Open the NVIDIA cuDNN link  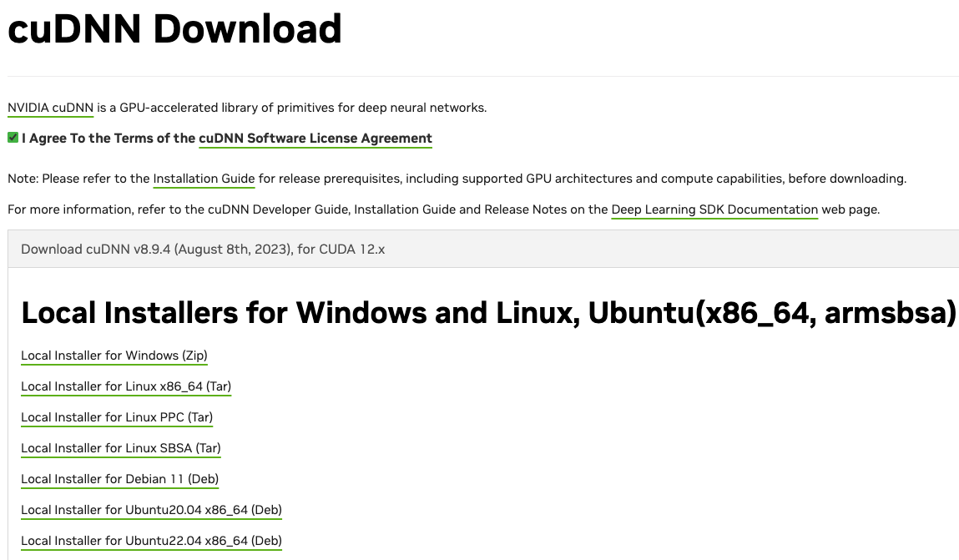[x=50, y=108]
